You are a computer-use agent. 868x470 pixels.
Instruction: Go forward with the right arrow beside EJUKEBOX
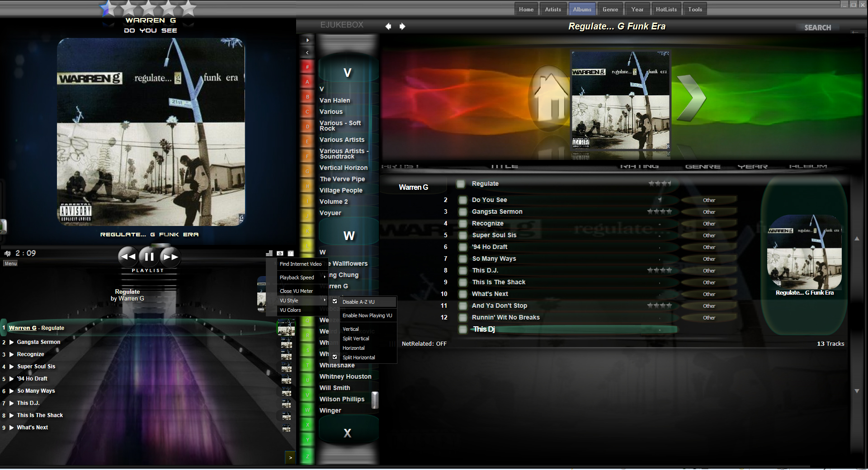tap(402, 26)
